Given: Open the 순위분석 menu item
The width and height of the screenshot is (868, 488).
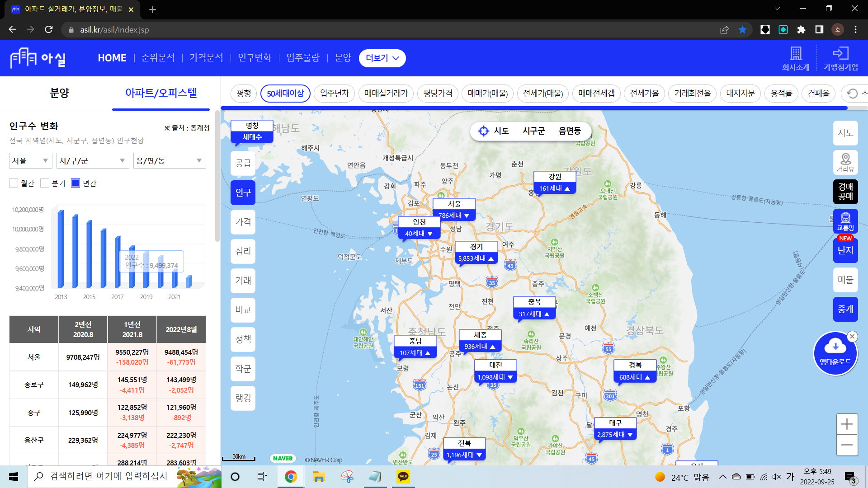Looking at the screenshot, I should pyautogui.click(x=158, y=58).
